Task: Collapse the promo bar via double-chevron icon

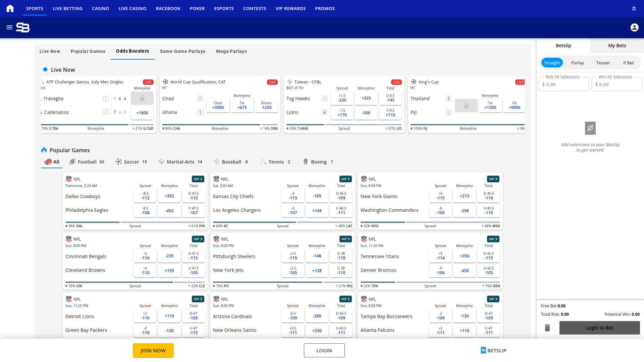Action: pos(634,8)
